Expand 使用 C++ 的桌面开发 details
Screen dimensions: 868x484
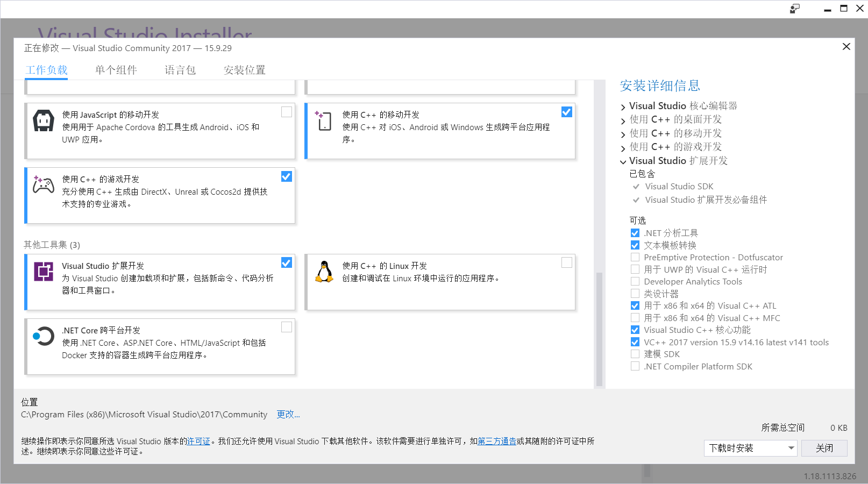pos(623,120)
